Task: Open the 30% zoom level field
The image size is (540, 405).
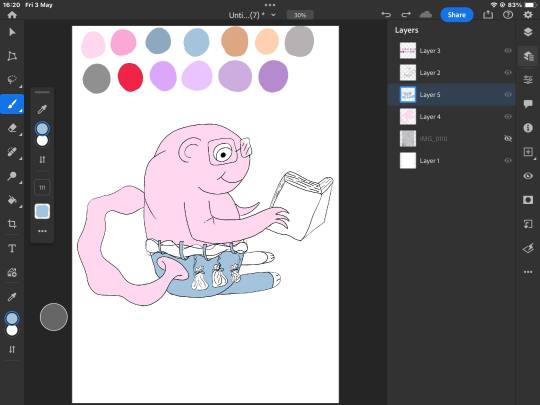Action: click(300, 15)
